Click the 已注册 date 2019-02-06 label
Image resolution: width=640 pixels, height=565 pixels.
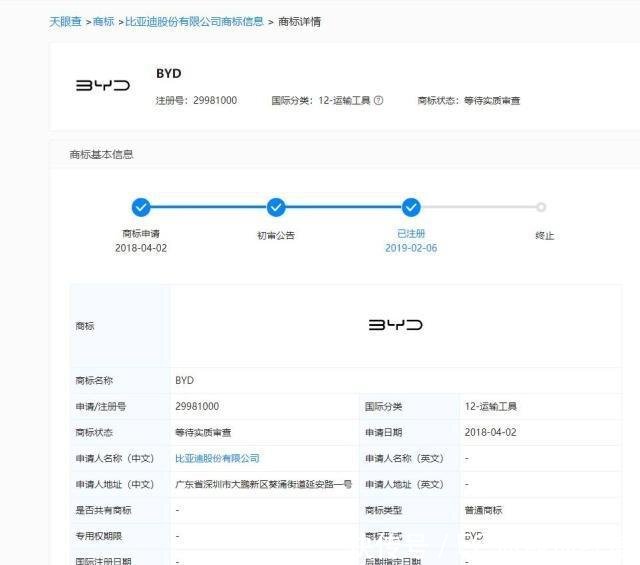point(411,248)
